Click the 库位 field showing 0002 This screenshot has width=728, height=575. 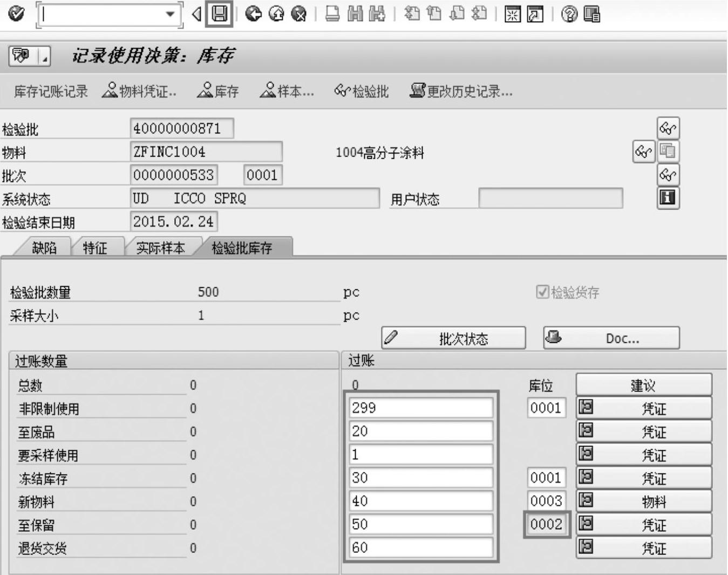[x=546, y=524]
